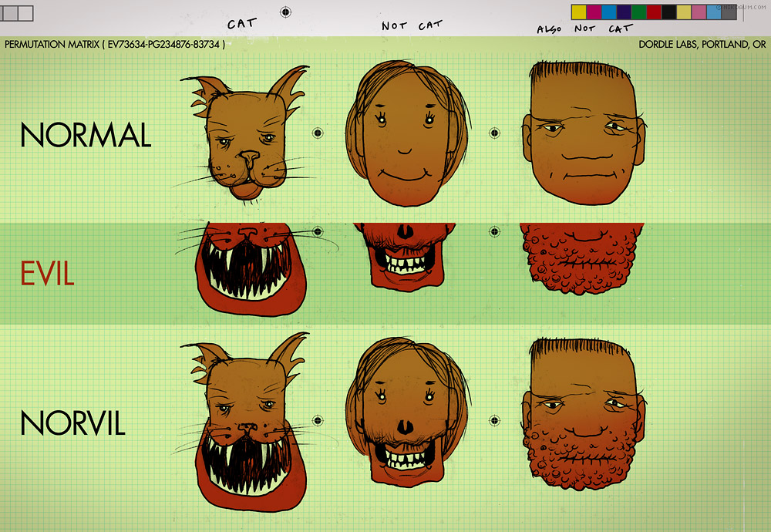Image resolution: width=771 pixels, height=532 pixels.
Task: Click the red EVIL row label
Action: (x=47, y=274)
